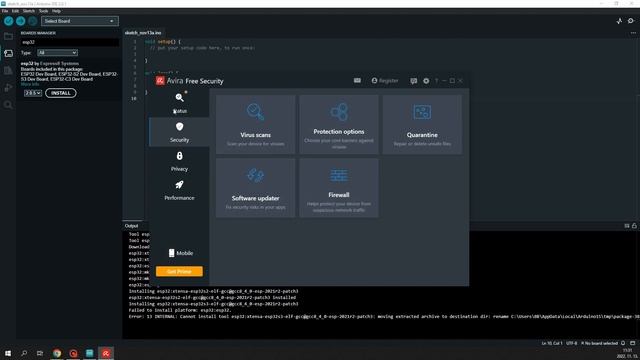Open the Virus scans tile
This screenshot has width=640, height=360.
coord(256,124)
